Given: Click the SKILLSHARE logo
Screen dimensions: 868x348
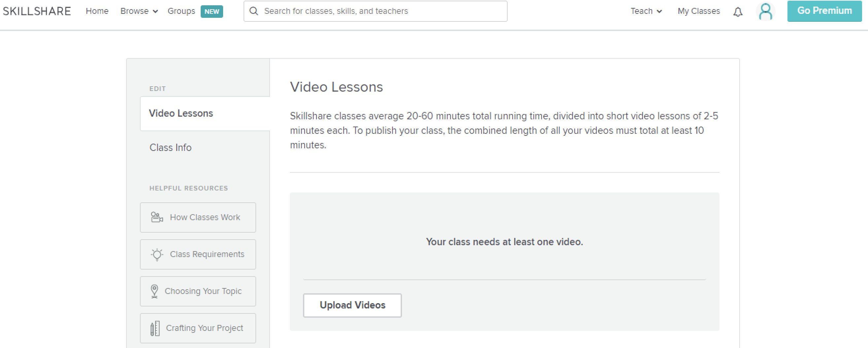Looking at the screenshot, I should pyautogui.click(x=37, y=11).
